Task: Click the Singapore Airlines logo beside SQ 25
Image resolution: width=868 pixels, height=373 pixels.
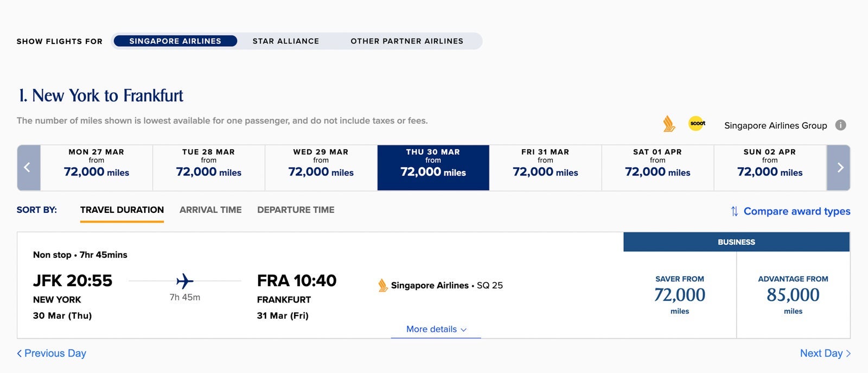Action: click(384, 285)
